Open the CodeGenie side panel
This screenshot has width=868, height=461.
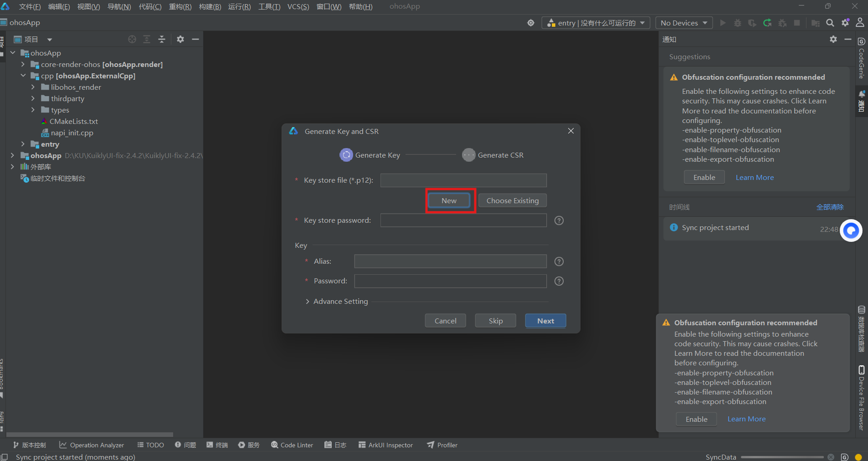coord(862,58)
